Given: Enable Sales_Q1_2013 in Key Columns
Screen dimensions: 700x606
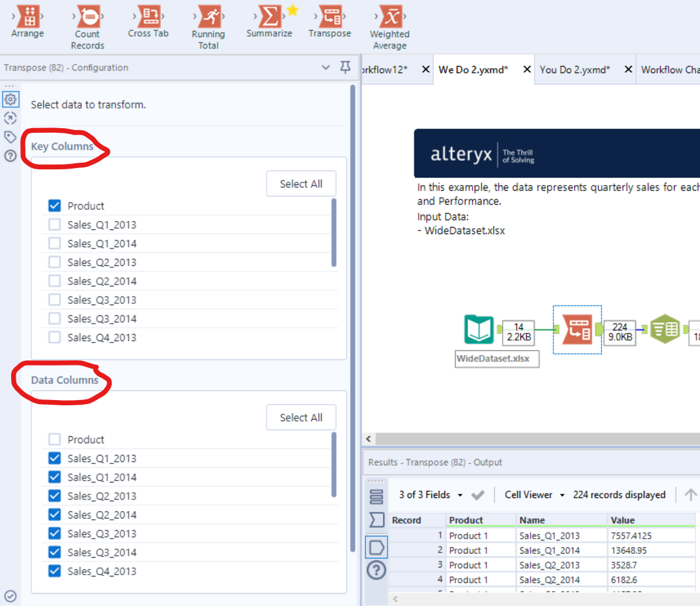Looking at the screenshot, I should click(54, 224).
